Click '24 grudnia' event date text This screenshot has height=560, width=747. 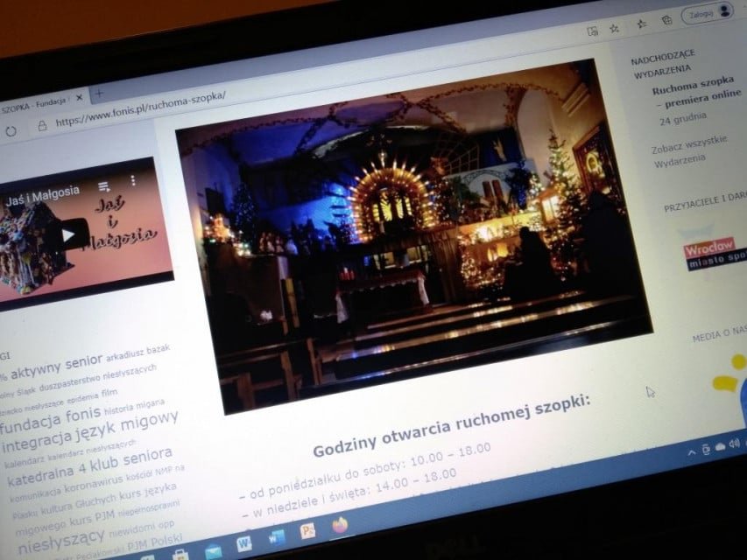[683, 119]
